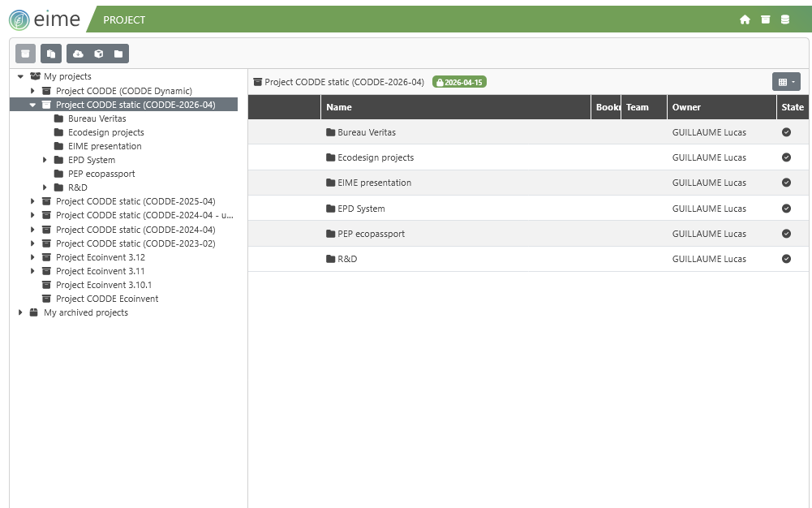The image size is (812, 508).
Task: Expand the R&D tree folder
Action: 45,187
